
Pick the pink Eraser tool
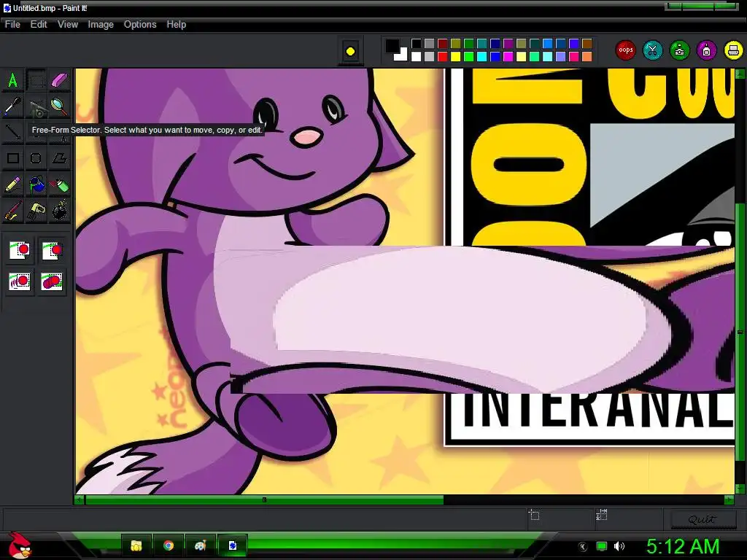pos(60,80)
